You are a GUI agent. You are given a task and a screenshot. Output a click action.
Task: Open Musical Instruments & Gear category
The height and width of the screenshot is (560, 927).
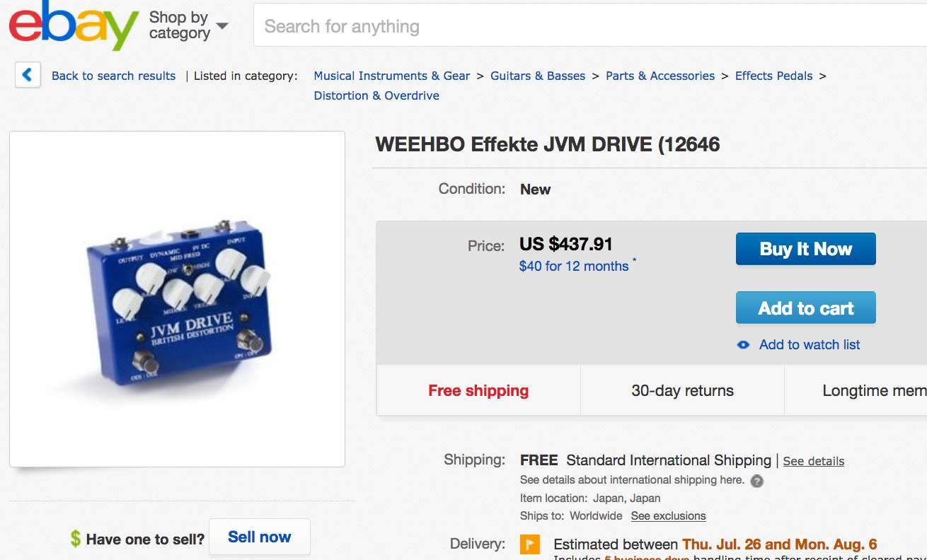391,76
